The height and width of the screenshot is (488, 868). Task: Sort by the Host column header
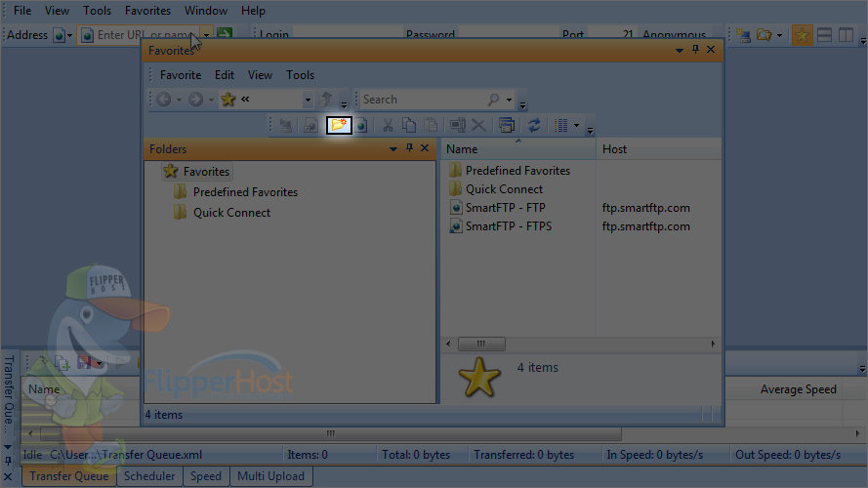[659, 148]
